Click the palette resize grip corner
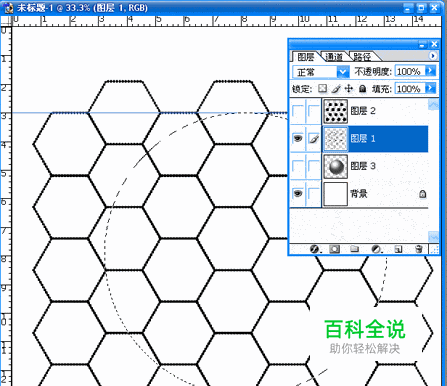The width and height of the screenshot is (447, 386). 435,250
